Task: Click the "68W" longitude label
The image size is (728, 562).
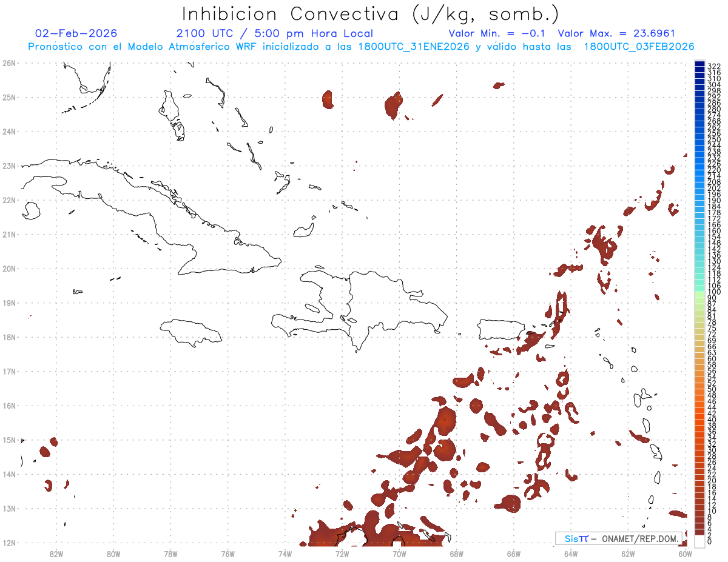Action: pyautogui.click(x=456, y=553)
